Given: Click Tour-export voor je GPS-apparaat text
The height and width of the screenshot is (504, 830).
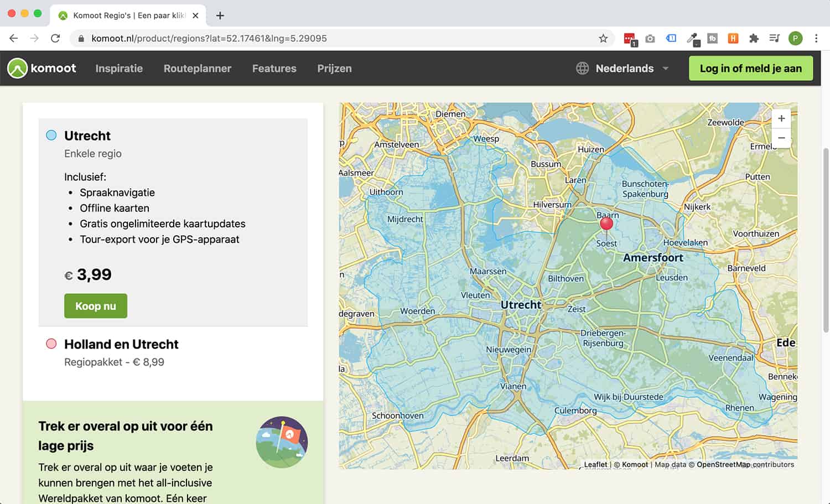Looking at the screenshot, I should point(159,239).
